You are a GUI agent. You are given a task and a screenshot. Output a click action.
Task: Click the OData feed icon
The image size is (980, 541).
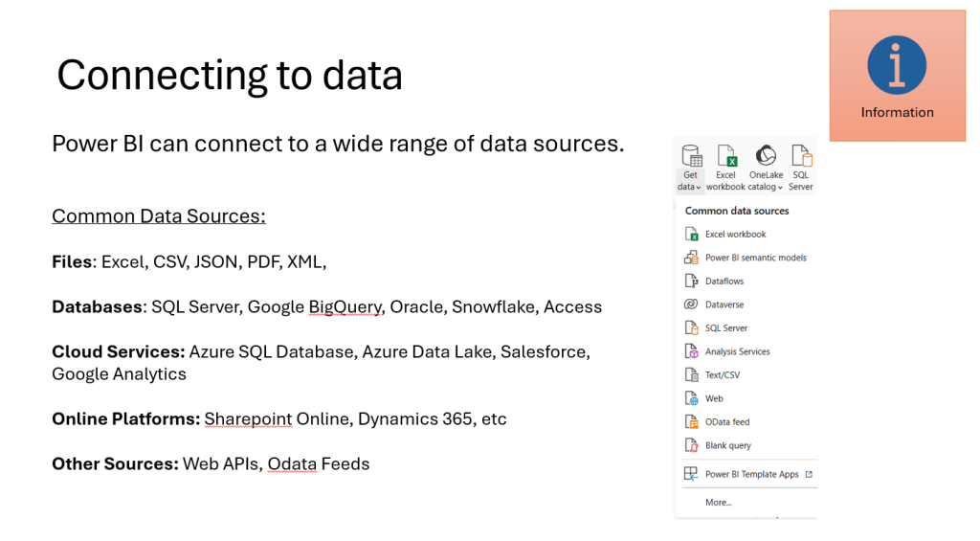(691, 421)
